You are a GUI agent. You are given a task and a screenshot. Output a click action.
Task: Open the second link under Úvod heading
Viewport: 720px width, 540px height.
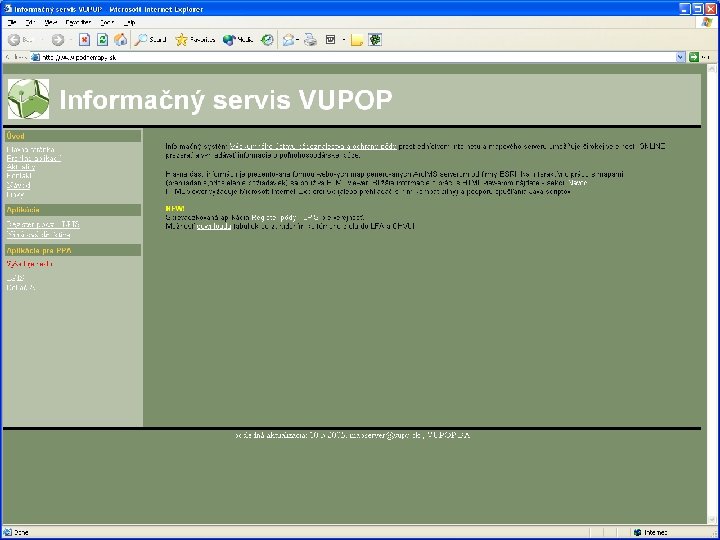34,158
